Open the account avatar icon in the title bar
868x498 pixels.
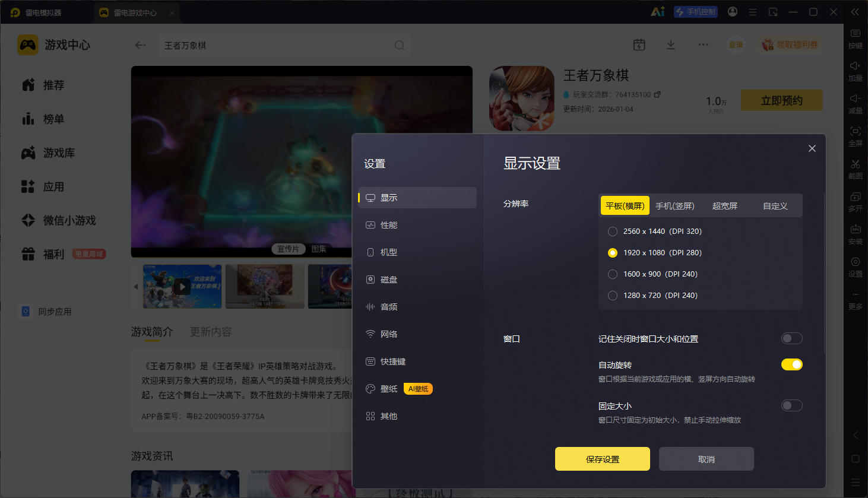pyautogui.click(x=733, y=12)
